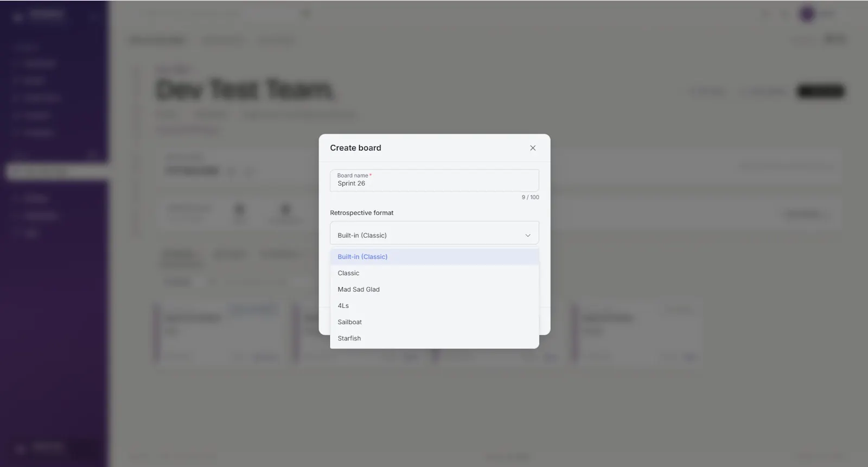
Task: Choose the Starfish format option
Action: pyautogui.click(x=434, y=338)
